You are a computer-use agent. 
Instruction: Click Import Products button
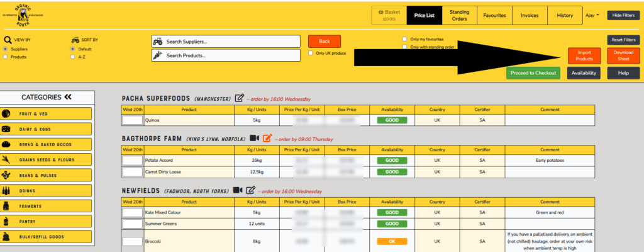pos(584,56)
